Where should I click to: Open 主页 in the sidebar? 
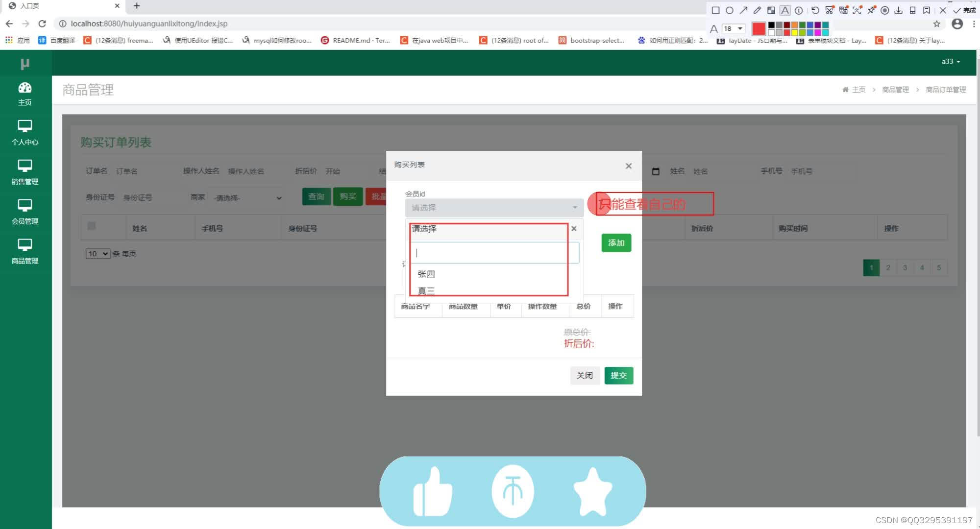(x=25, y=94)
